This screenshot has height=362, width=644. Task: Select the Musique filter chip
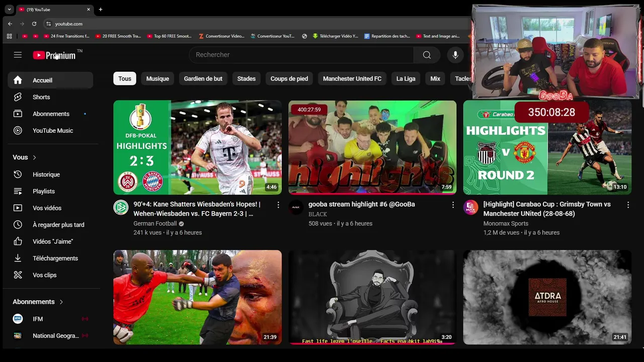click(157, 78)
